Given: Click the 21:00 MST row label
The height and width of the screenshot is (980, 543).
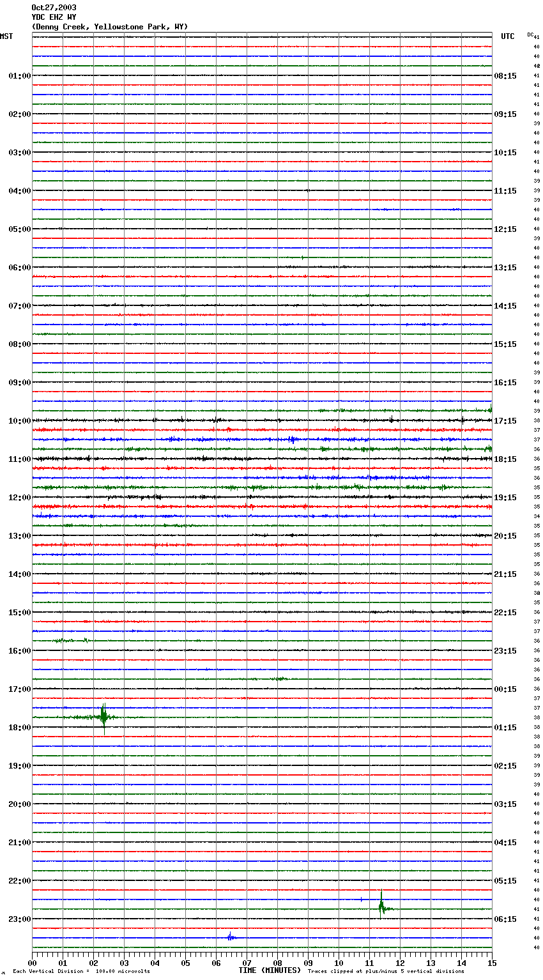Looking at the screenshot, I should click(x=20, y=843).
